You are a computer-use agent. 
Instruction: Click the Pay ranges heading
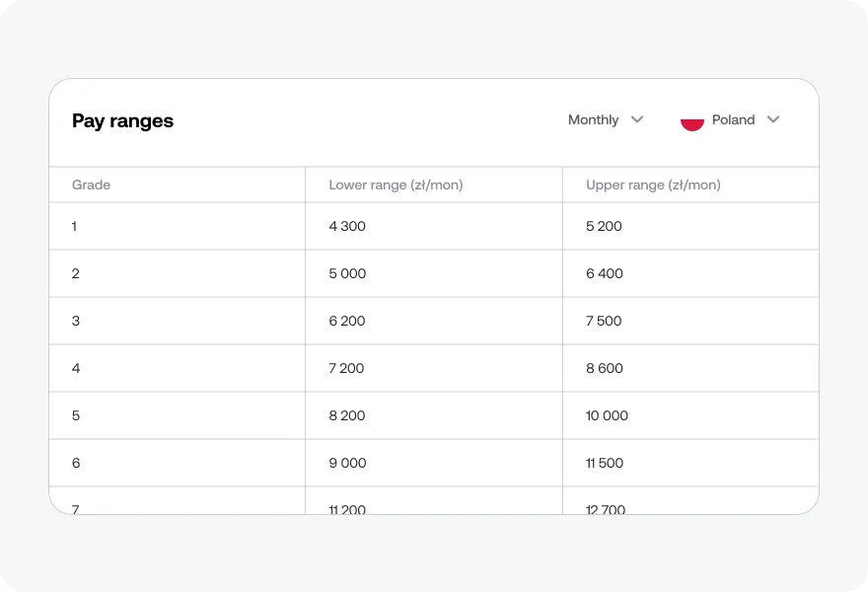[x=122, y=120]
